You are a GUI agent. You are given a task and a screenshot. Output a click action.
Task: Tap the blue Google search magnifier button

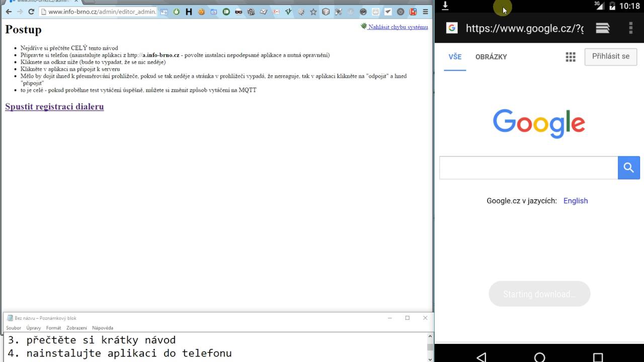629,168
